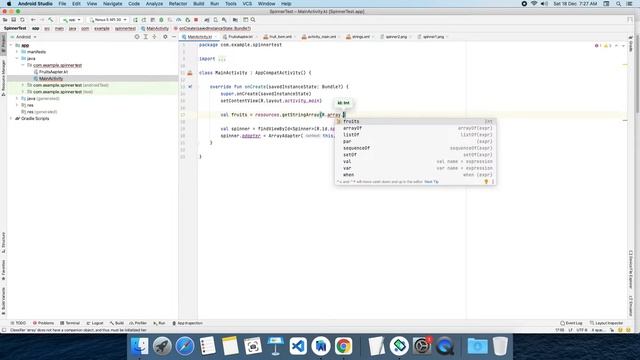The image size is (640, 360).
Task: Open the Nexus 5 API 30 device dropdown
Action: (108, 20)
